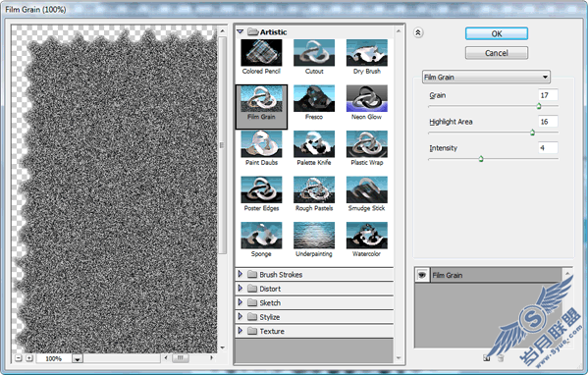This screenshot has width=588, height=375.
Task: Expand the Brush Strokes filter folder
Action: pyautogui.click(x=240, y=274)
